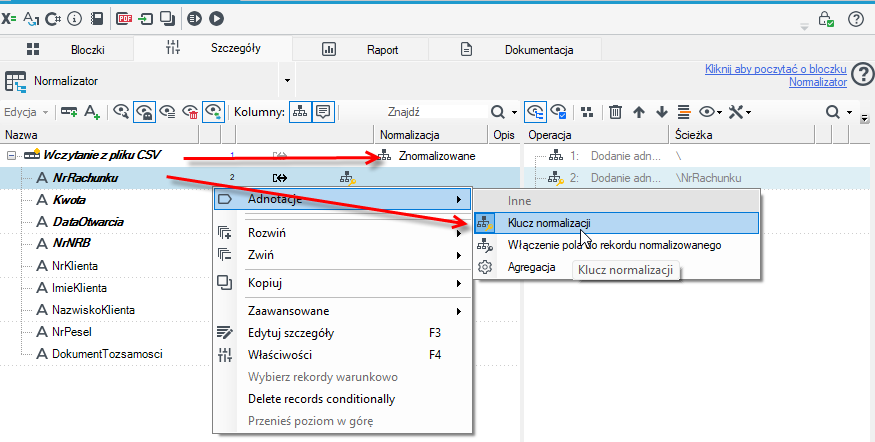Switch to the Szczegóły tab

point(213,48)
